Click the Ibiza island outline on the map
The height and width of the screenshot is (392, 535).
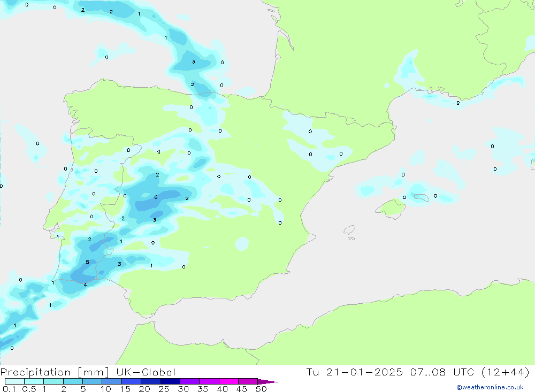coord(349,230)
